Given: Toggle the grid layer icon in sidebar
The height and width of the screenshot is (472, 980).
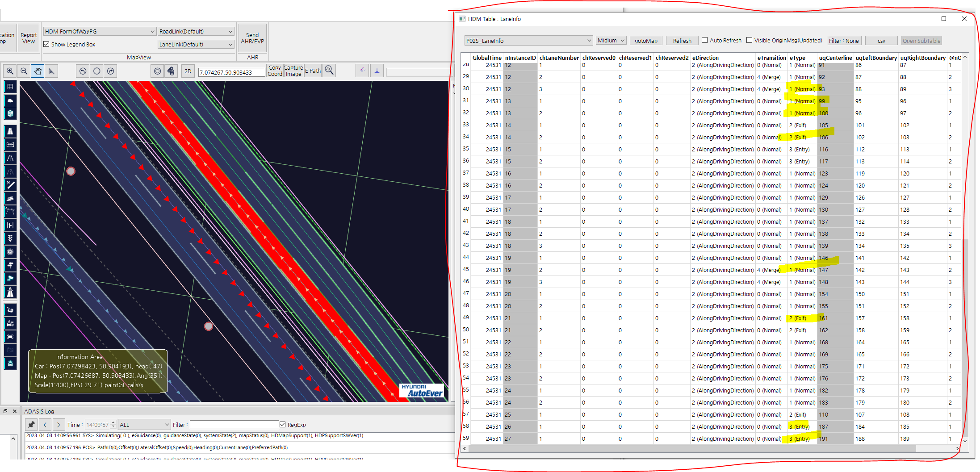Looking at the screenshot, I should tap(10, 87).
